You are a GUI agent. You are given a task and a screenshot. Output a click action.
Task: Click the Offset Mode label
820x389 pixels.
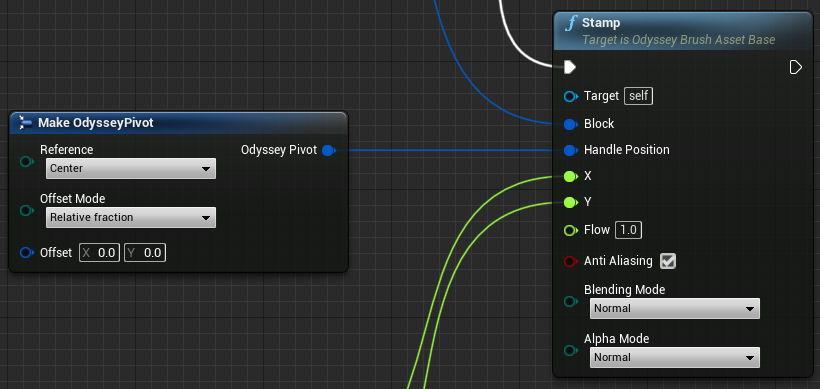pyautogui.click(x=73, y=199)
